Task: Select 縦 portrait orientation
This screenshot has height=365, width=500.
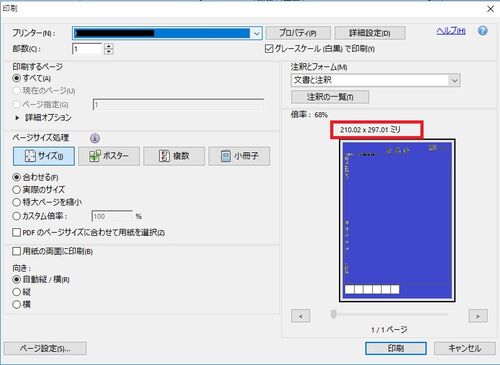Action: 16,292
